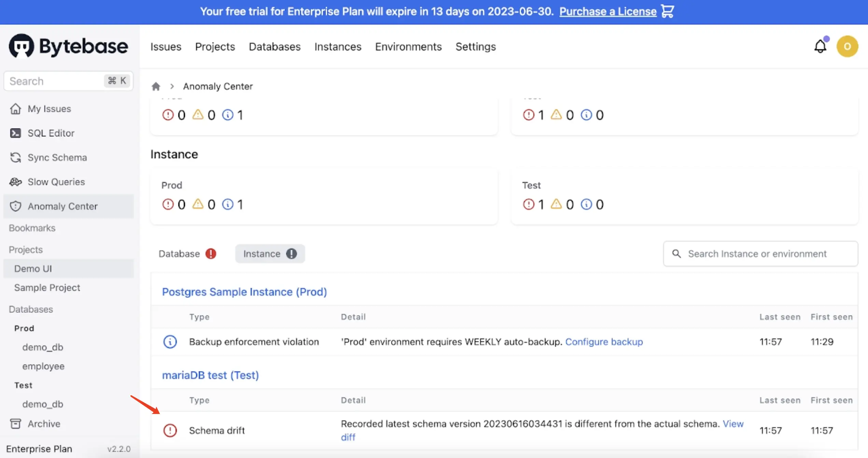Open SQL Editor in sidebar

click(68, 133)
